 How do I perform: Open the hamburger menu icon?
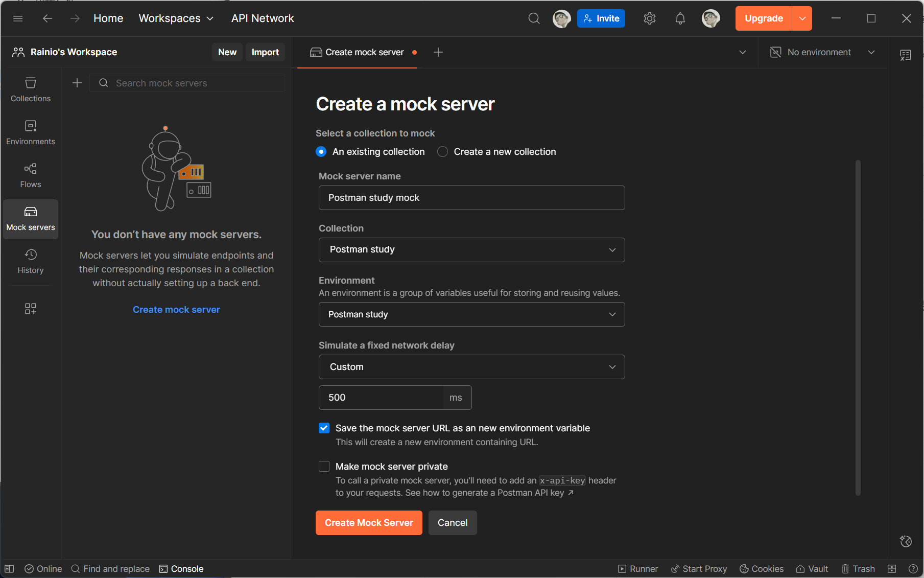18,18
